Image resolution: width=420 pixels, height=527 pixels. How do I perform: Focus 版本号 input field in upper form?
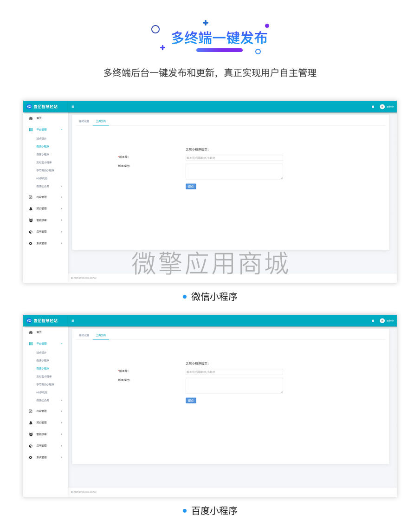point(234,158)
